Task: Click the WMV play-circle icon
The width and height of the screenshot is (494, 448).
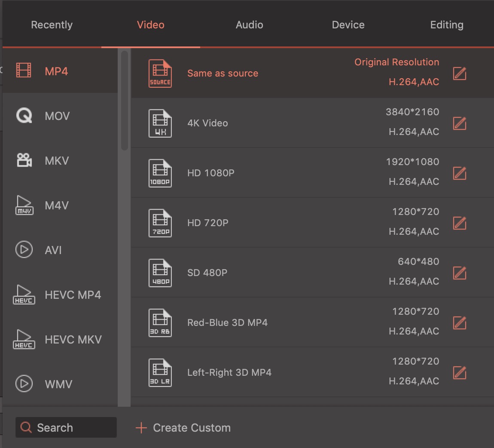Action: coord(24,384)
